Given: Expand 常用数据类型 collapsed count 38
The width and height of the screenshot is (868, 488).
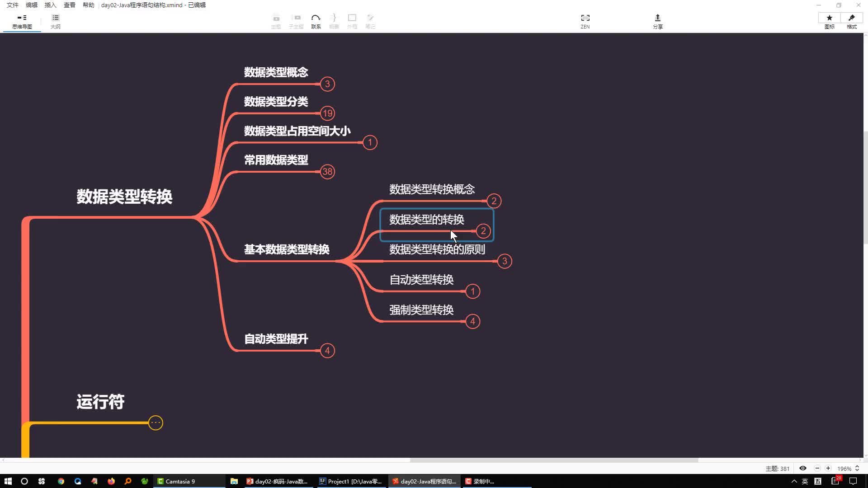Looking at the screenshot, I should coord(327,172).
